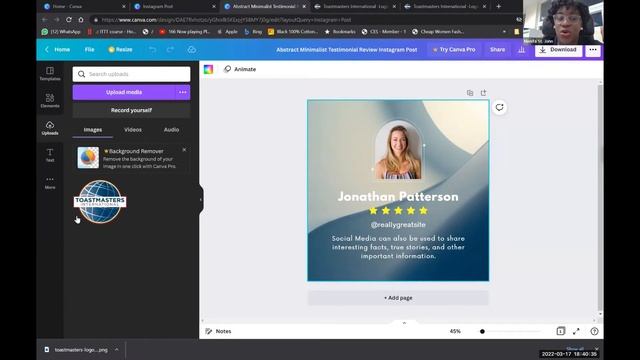The width and height of the screenshot is (640, 360).
Task: Click the redo arrow in top bar
Action: (x=170, y=49)
